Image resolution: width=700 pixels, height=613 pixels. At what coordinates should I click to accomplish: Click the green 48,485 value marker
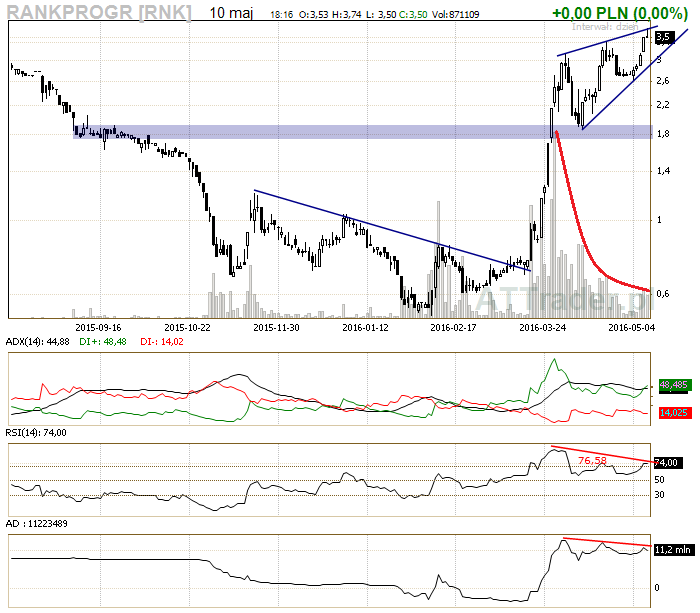[675, 385]
